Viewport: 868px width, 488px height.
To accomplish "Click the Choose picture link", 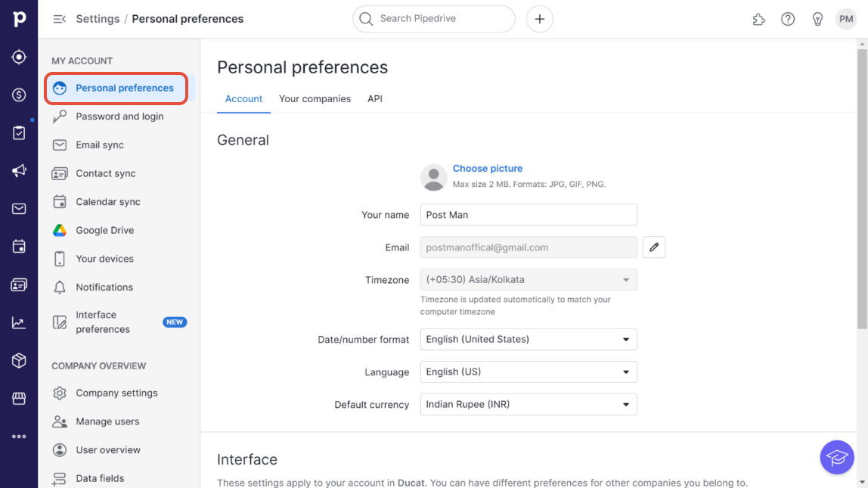I will [x=488, y=169].
